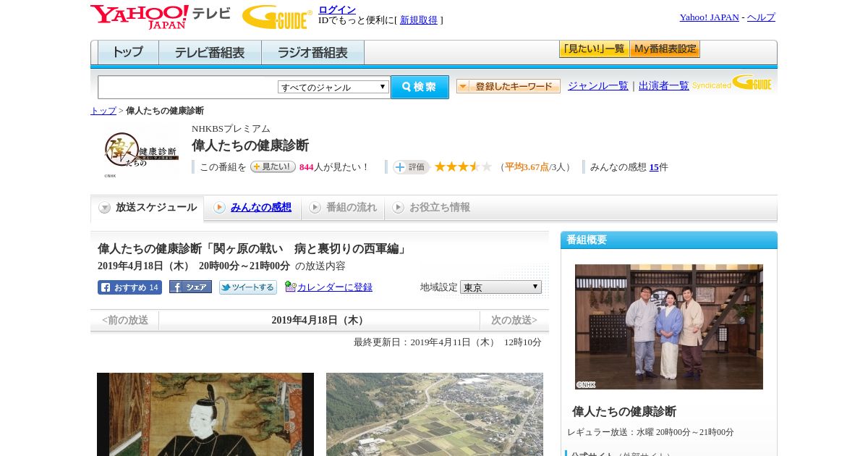Click the 最終更新日 timestamp text
868x456 pixels.
coord(448,342)
